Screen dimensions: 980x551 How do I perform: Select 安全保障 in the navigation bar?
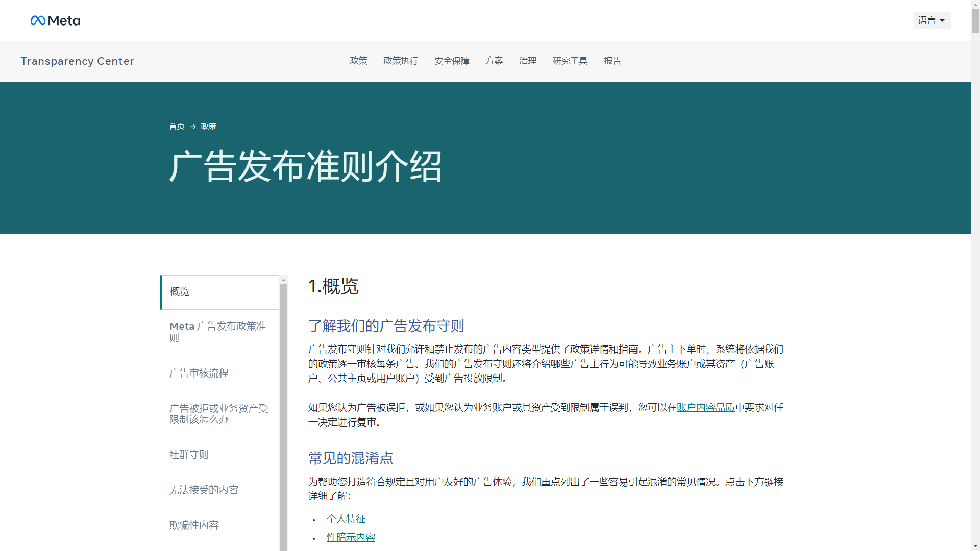point(452,61)
